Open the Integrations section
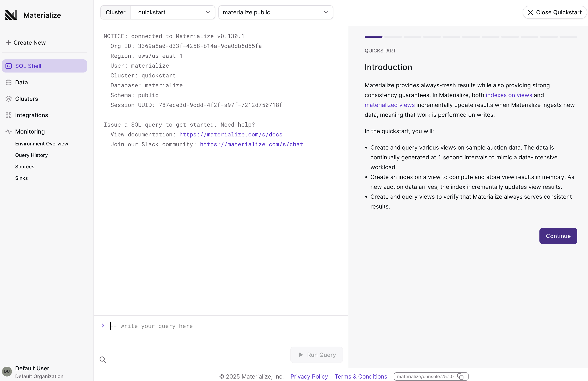This screenshot has height=381, width=588. [44, 115]
